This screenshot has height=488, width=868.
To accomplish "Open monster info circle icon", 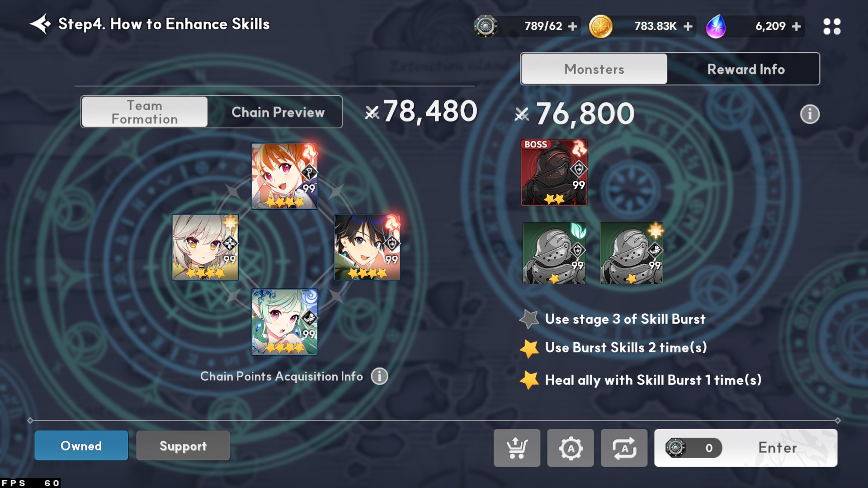I will pos(810,114).
